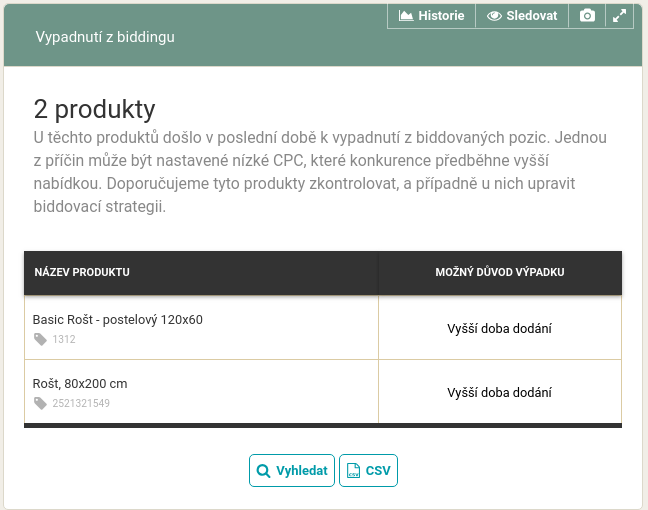
Task: Click the magnifier icon in Vyhledat
Action: (x=264, y=471)
